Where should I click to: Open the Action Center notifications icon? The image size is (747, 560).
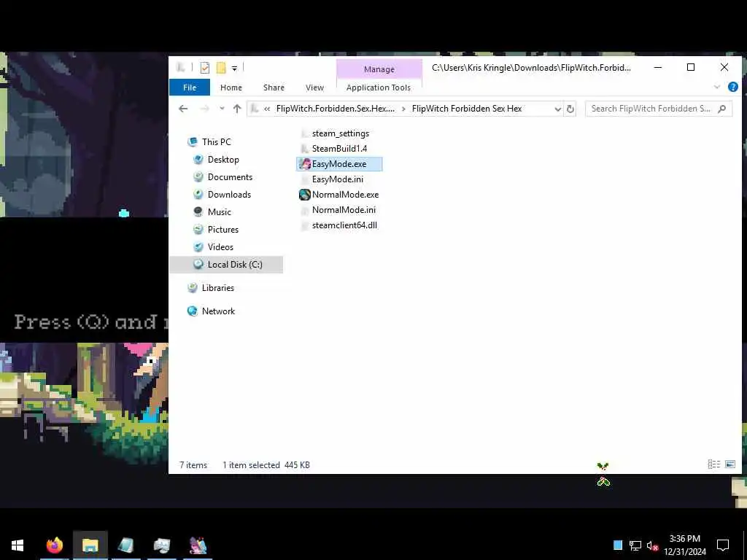(x=723, y=545)
